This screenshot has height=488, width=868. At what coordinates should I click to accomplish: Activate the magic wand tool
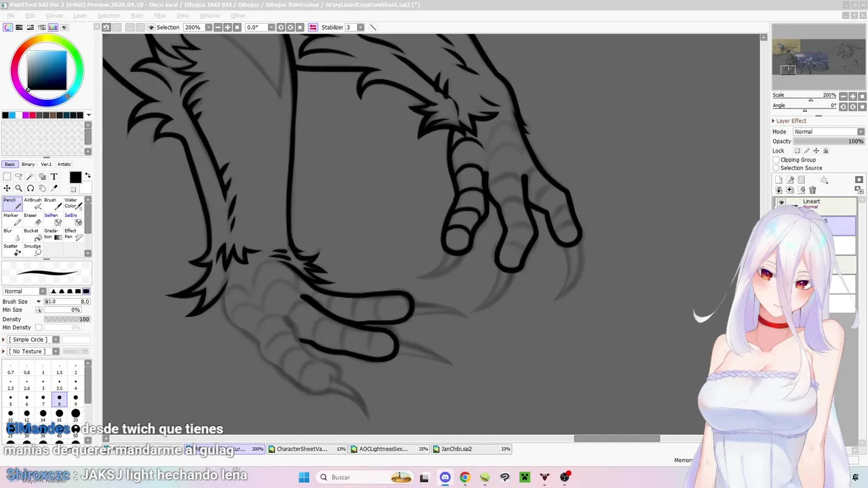[x=31, y=176]
